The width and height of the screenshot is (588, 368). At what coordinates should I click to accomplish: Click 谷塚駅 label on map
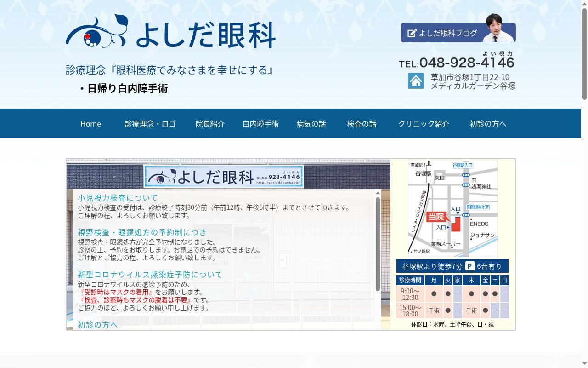tap(423, 174)
